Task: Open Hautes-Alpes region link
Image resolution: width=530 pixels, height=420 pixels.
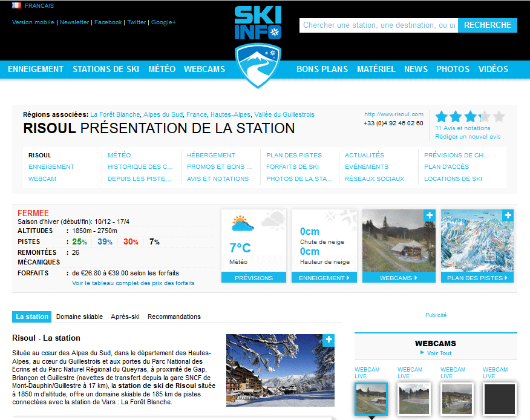Action: point(231,114)
